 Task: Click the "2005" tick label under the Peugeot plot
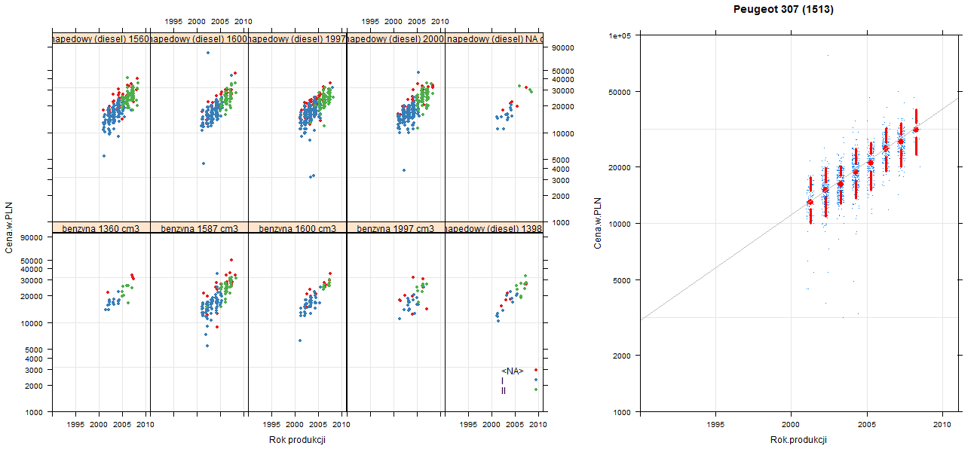click(868, 425)
